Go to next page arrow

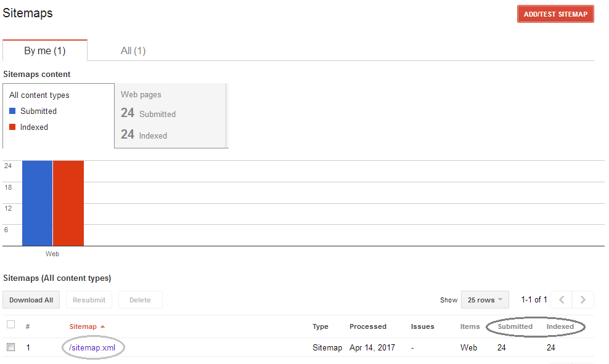pos(583,300)
